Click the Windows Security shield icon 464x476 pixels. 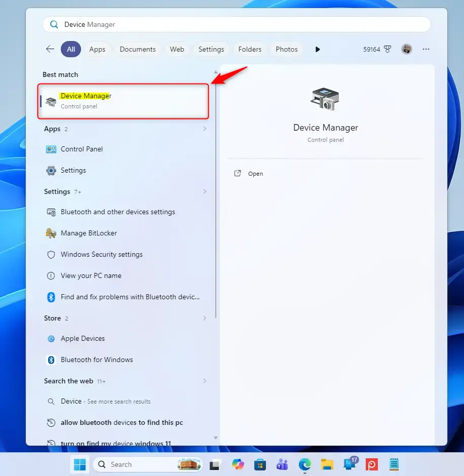(x=51, y=254)
